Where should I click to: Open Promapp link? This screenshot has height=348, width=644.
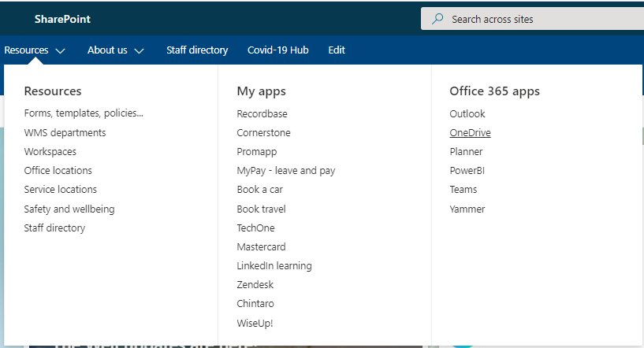tap(257, 152)
